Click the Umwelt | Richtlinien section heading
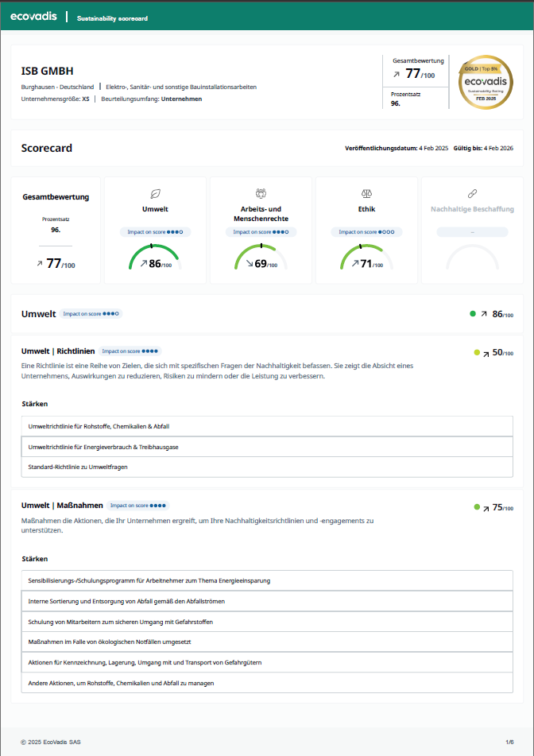Image resolution: width=534 pixels, height=756 pixels. coord(58,351)
